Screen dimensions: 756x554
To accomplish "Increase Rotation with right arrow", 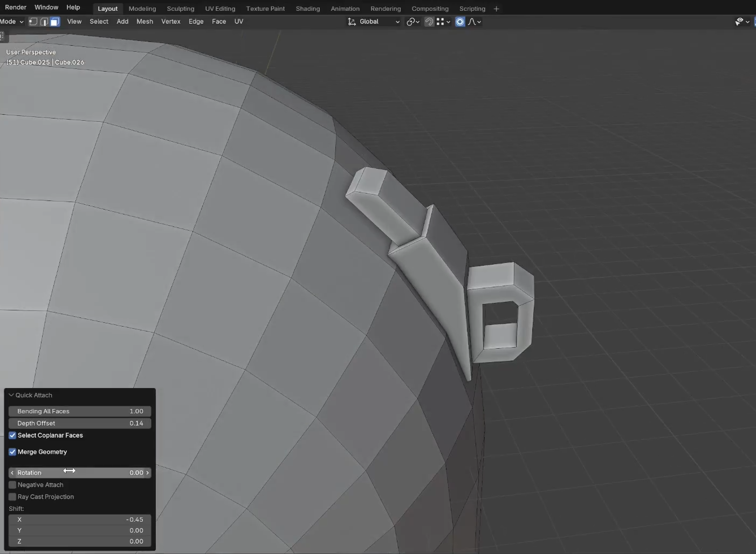I will coord(147,473).
